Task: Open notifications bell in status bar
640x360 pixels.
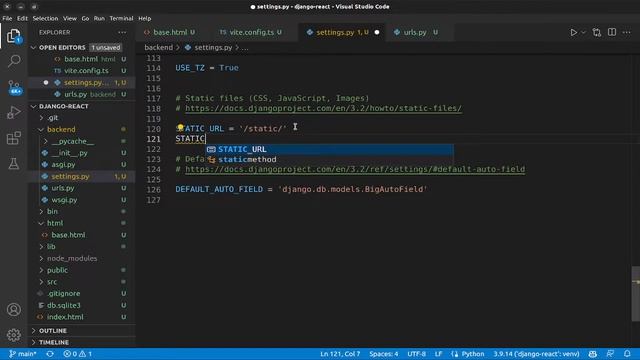Action: pyautogui.click(x=627, y=354)
